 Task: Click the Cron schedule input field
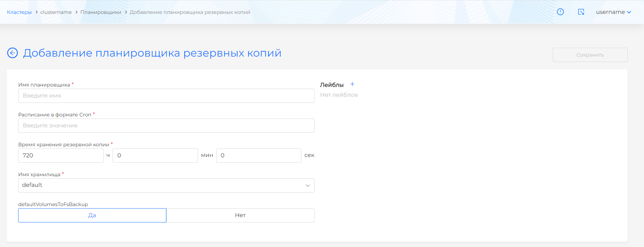tap(166, 126)
